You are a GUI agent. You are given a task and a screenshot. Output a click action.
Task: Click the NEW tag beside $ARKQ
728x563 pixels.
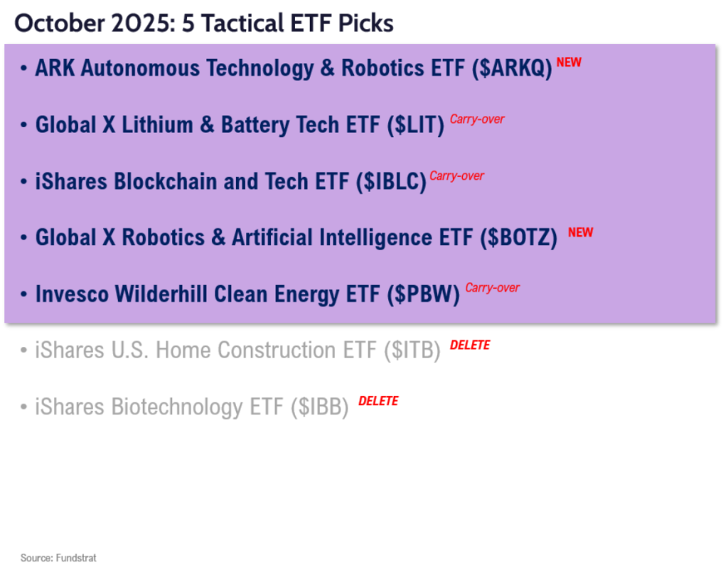coord(569,63)
